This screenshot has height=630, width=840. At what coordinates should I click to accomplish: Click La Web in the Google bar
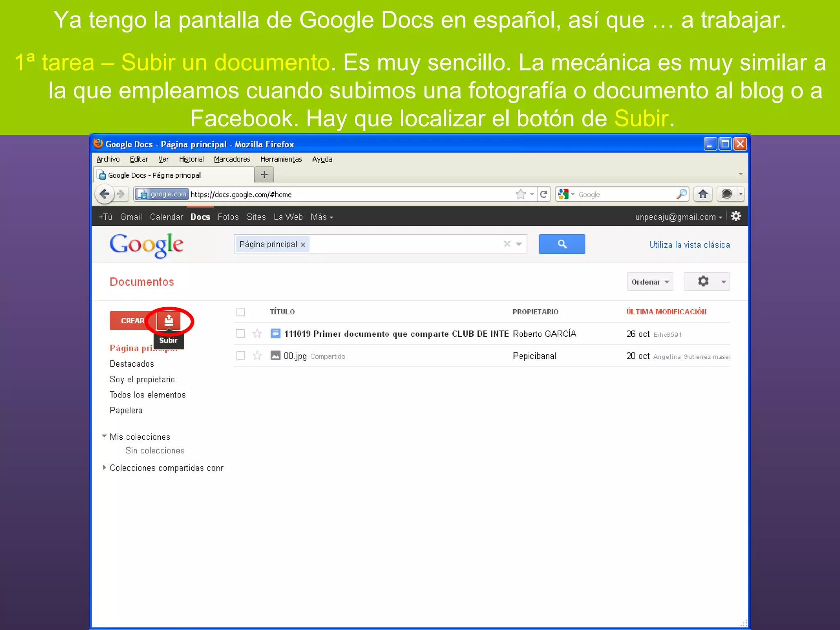coord(288,217)
